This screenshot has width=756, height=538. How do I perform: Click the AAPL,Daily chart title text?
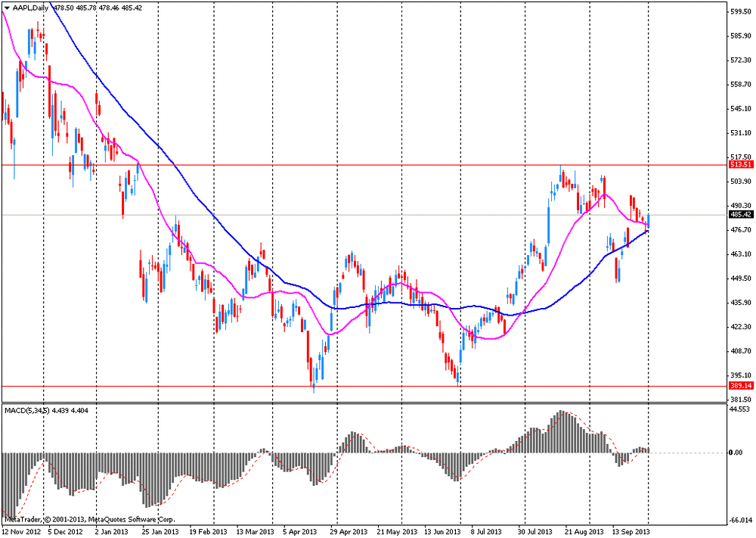click(x=31, y=8)
